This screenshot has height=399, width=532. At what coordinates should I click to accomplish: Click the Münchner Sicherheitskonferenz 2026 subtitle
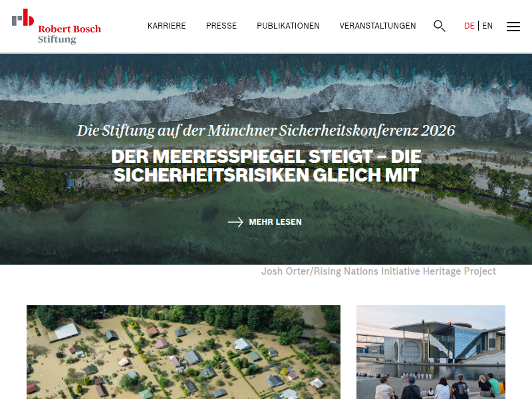(266, 130)
